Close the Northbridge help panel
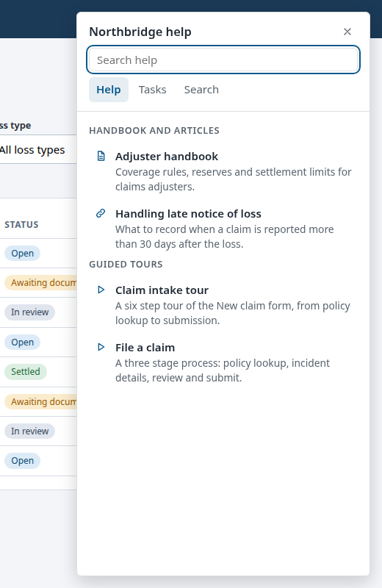Viewport: 382px width, 588px height. pyautogui.click(x=347, y=32)
